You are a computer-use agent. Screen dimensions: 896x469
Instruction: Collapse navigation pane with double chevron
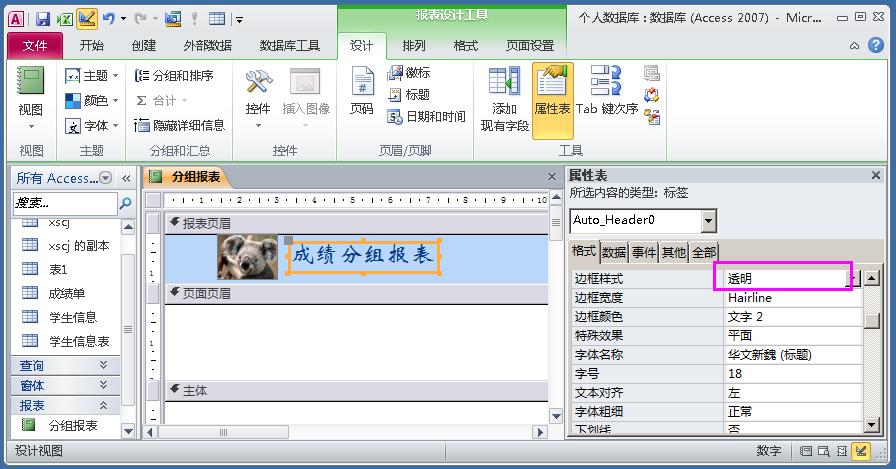click(x=126, y=178)
